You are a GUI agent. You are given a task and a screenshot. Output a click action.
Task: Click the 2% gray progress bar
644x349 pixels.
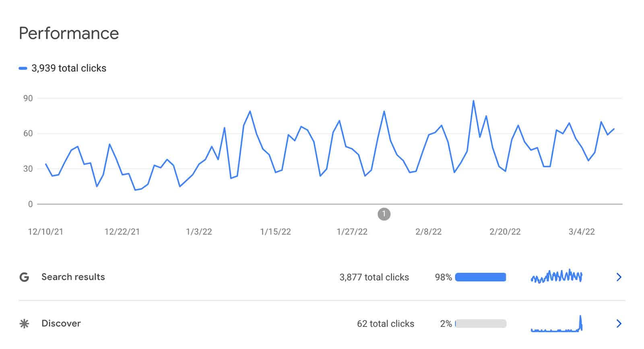pyautogui.click(x=481, y=324)
